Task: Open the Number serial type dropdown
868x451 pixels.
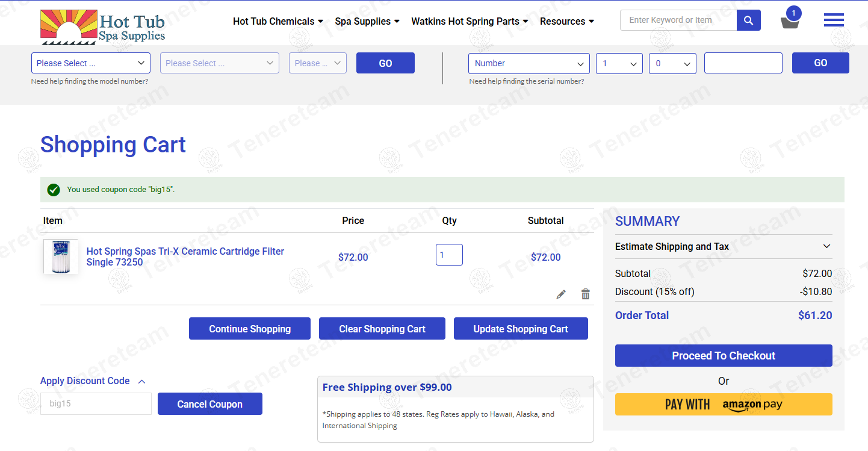Action: coord(529,63)
